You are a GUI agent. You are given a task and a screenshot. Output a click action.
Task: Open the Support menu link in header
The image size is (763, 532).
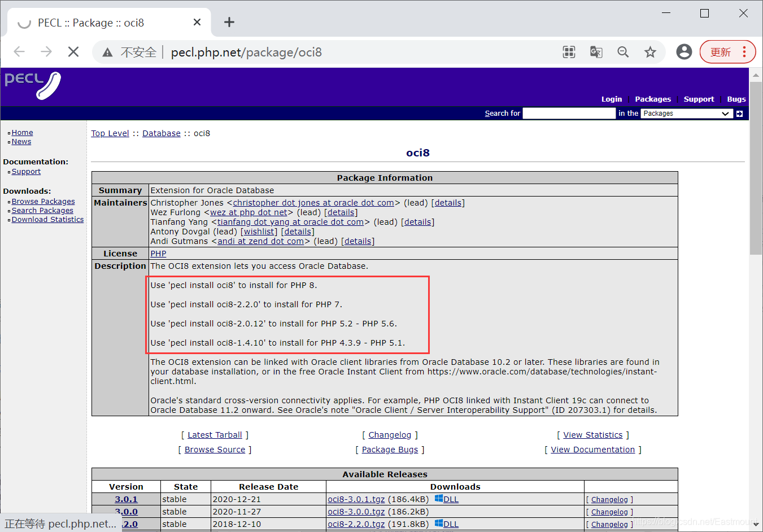tap(699, 99)
